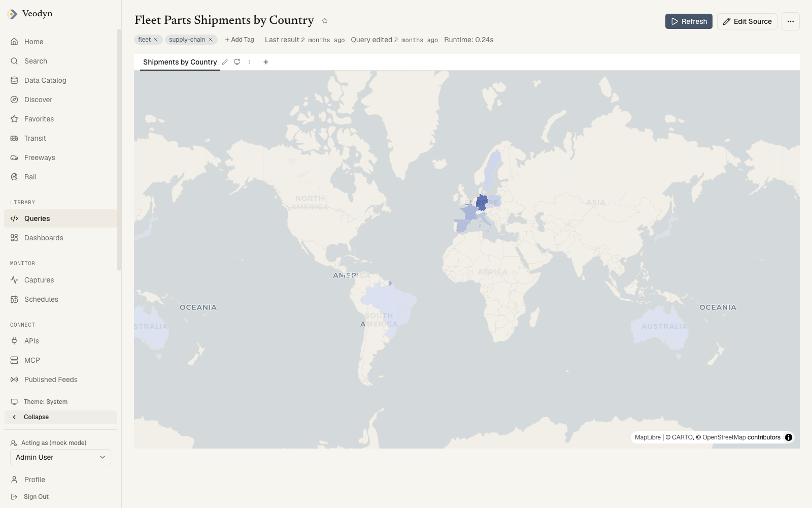
Task: Open APIs under Connect
Action: (60, 341)
